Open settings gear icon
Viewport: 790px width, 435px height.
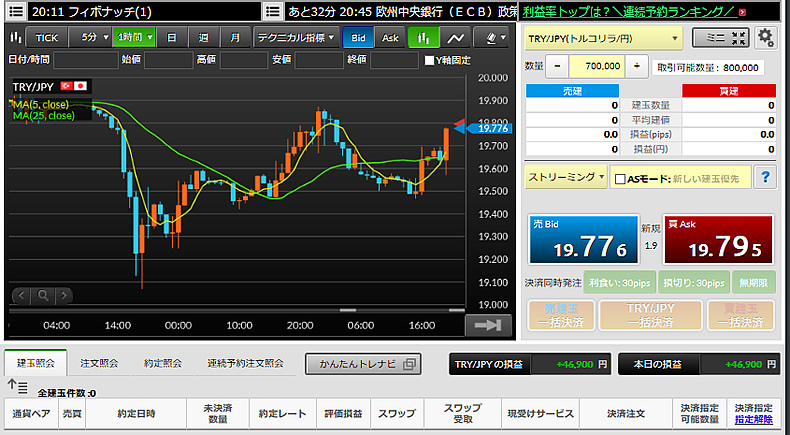pos(765,38)
